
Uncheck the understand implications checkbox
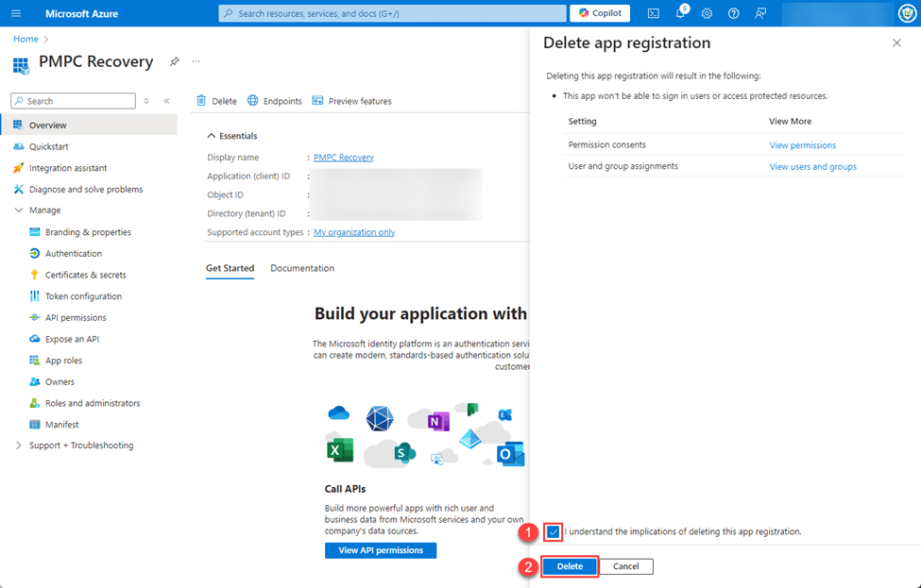(553, 532)
